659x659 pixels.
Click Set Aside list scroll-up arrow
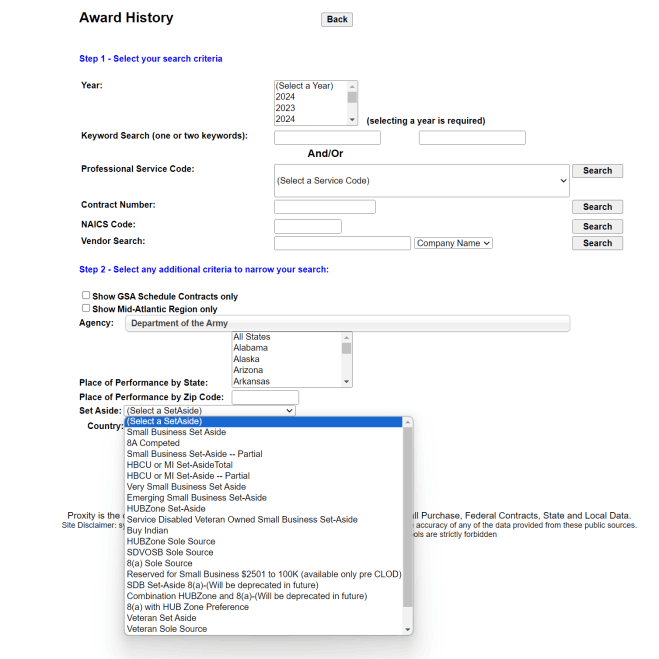pos(407,422)
